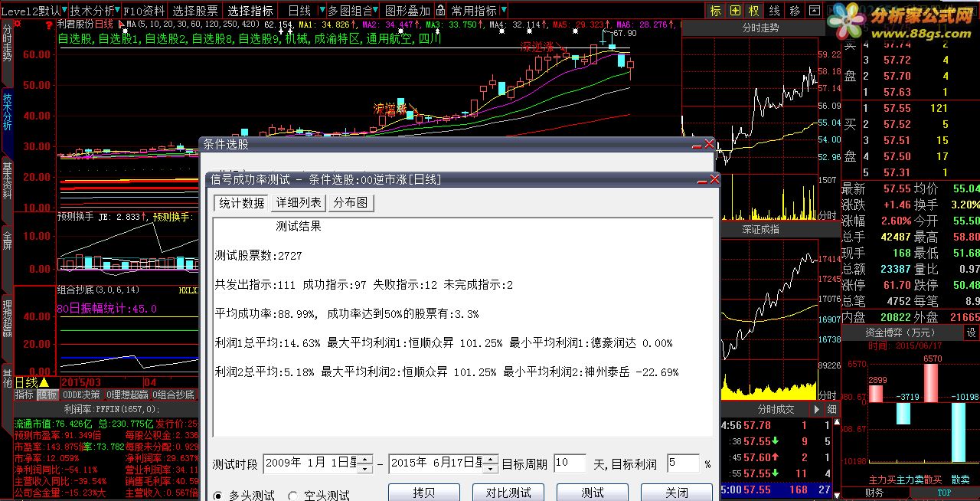980x501 pixels.
Task: Click the 线 drawing icon
Action: (775, 11)
